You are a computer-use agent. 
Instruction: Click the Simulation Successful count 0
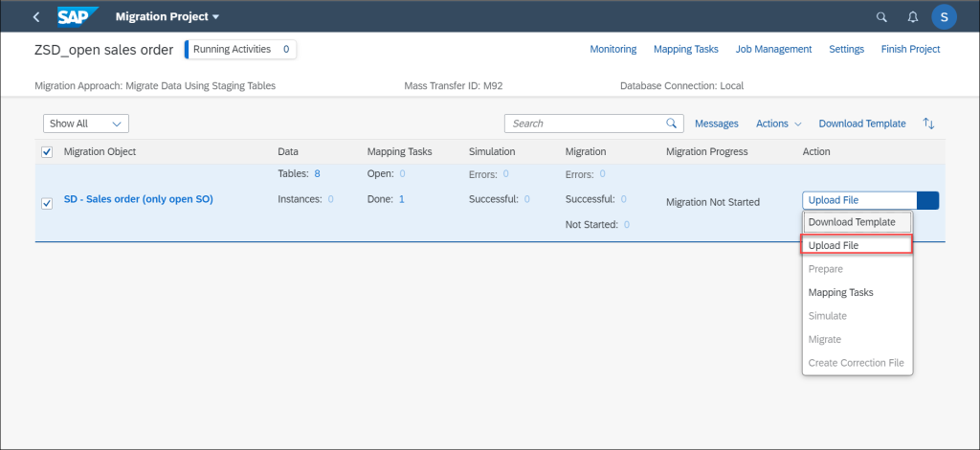[x=527, y=199]
